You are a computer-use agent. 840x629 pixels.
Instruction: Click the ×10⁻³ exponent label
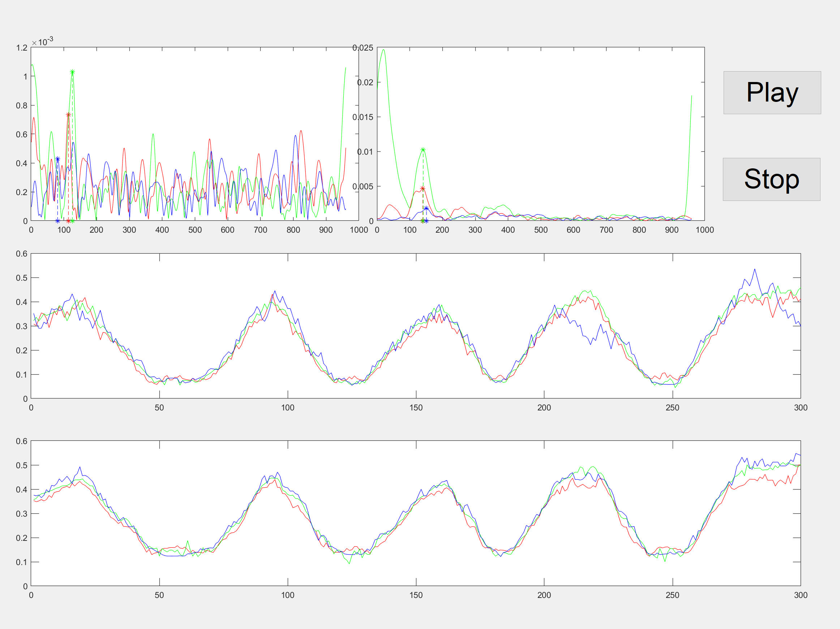(43, 42)
